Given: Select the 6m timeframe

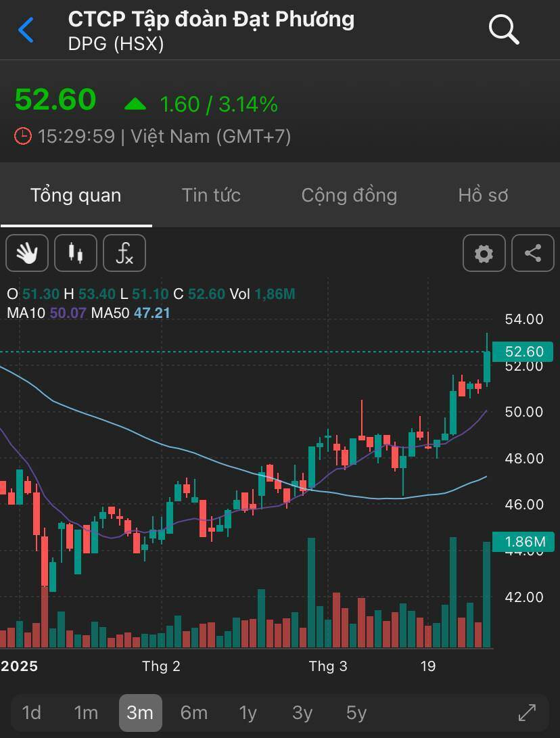Looking at the screenshot, I should 194,712.
